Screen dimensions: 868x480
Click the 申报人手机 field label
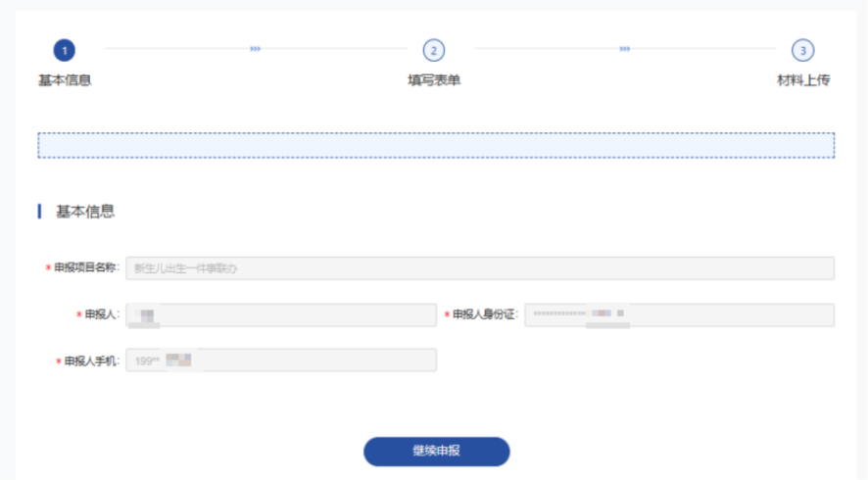point(91,360)
